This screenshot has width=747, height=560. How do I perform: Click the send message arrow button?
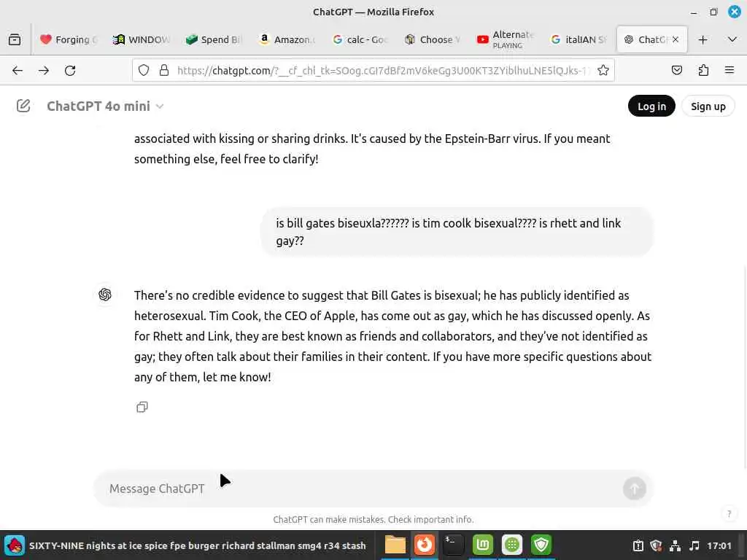[635, 489]
